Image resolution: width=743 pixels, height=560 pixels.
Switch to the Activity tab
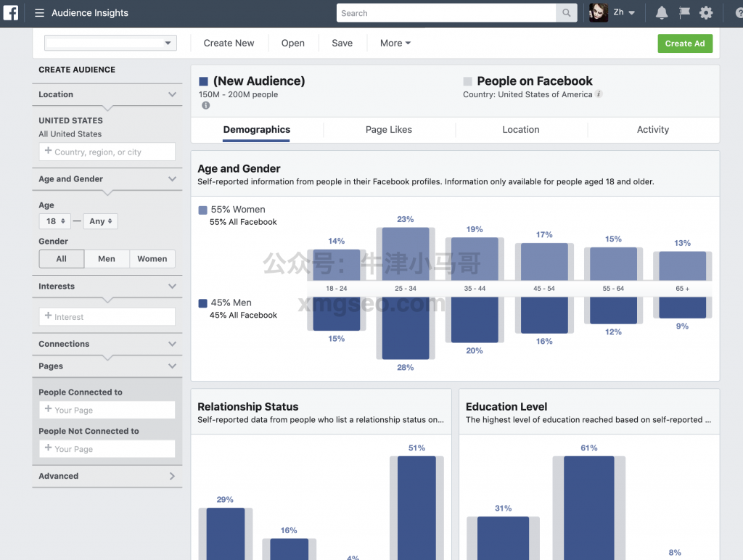(653, 130)
